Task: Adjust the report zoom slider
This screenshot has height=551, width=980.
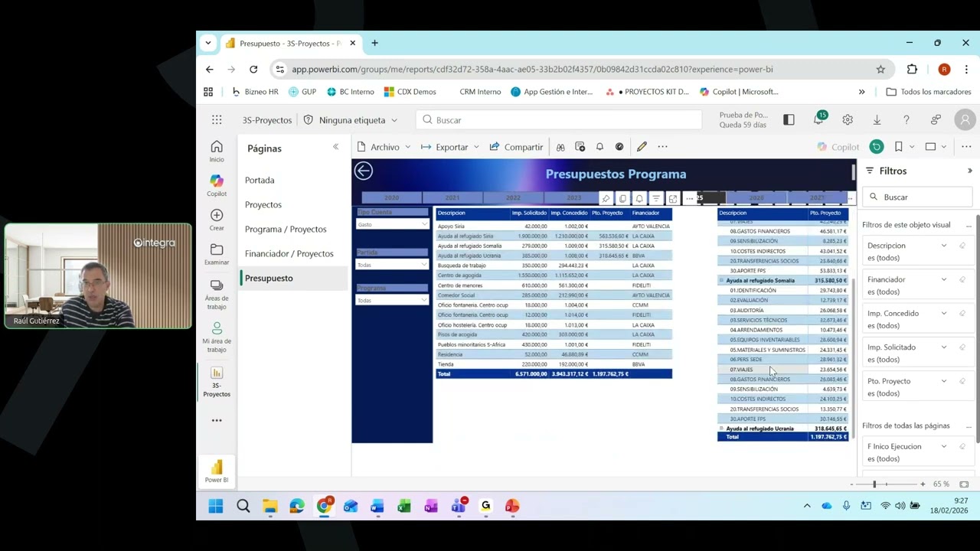Action: (874, 484)
